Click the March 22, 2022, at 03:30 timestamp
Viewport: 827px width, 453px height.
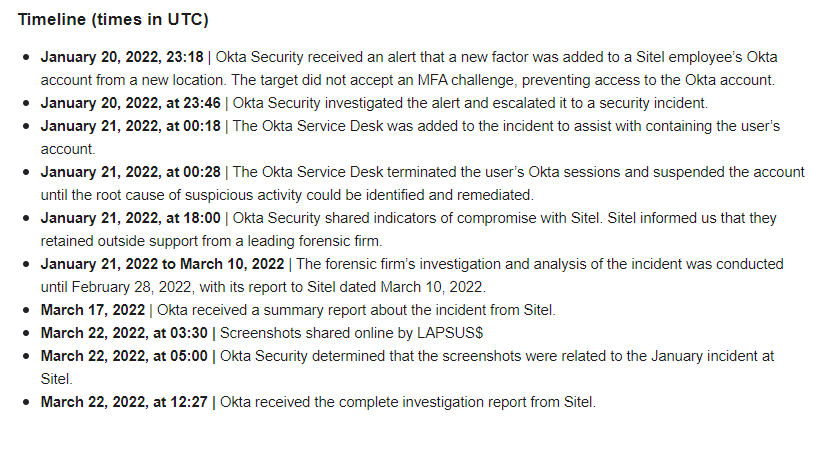pyautogui.click(x=124, y=333)
